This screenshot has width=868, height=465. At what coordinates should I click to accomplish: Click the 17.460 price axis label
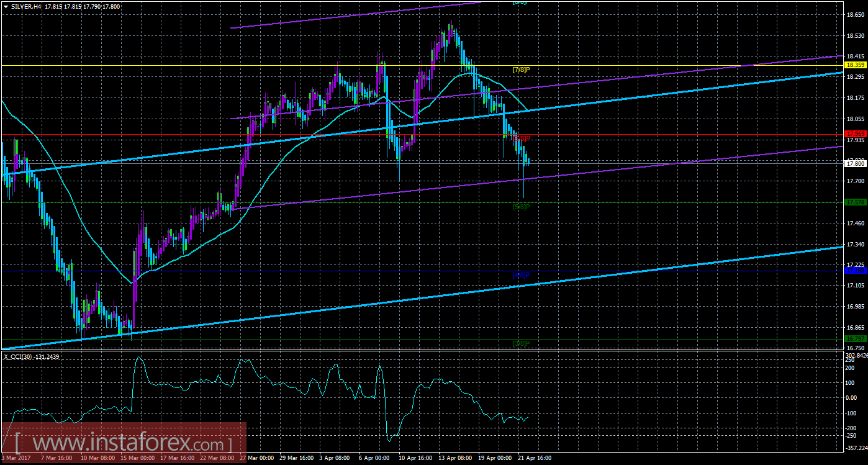click(x=855, y=223)
